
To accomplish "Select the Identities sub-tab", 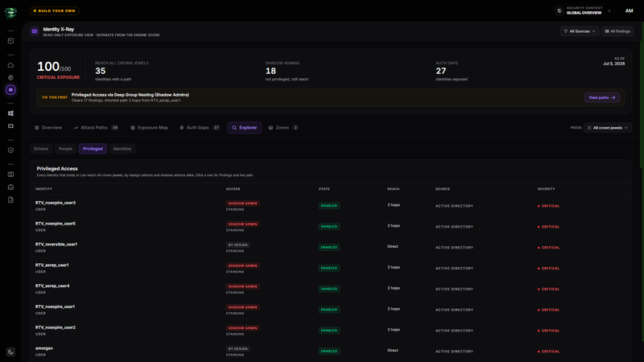I will pyautogui.click(x=122, y=149).
